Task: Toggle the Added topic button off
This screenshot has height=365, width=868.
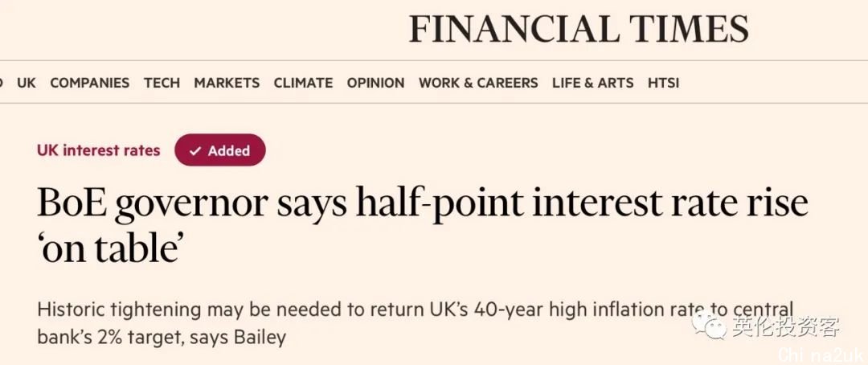Action: click(219, 150)
